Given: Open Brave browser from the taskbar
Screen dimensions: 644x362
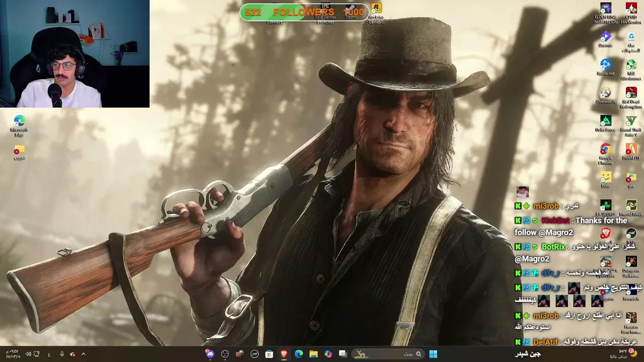Looking at the screenshot, I should click(284, 354).
